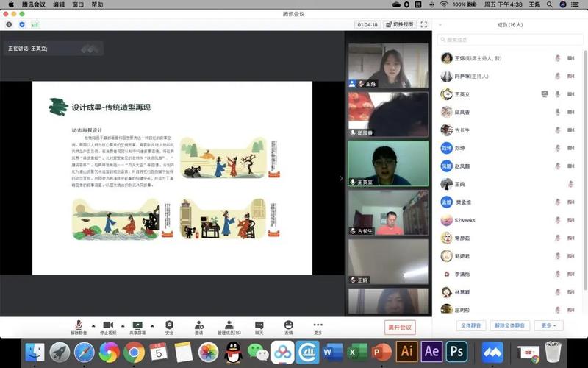The image size is (588, 368).
Task: Collapse the members panel using top chevron
Action: tap(440, 24)
